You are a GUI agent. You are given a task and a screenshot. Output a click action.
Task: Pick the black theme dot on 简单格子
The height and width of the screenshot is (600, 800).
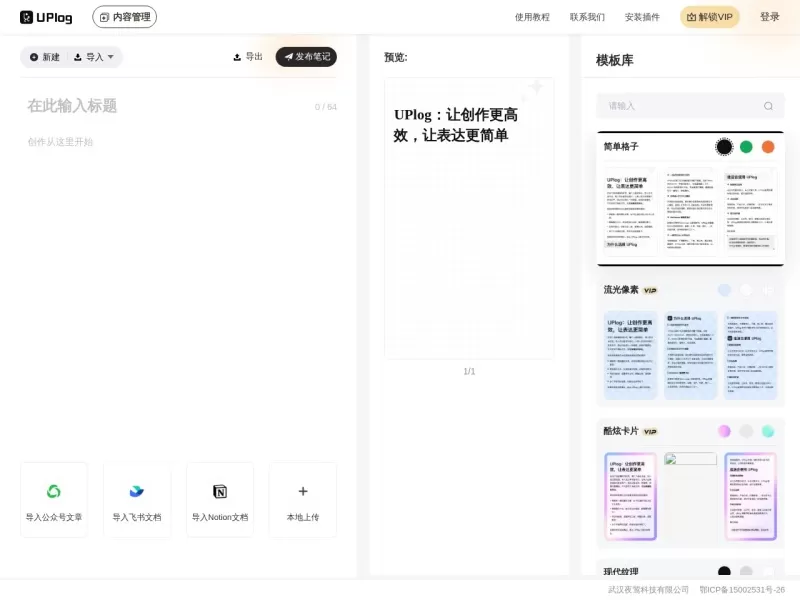[x=724, y=146]
